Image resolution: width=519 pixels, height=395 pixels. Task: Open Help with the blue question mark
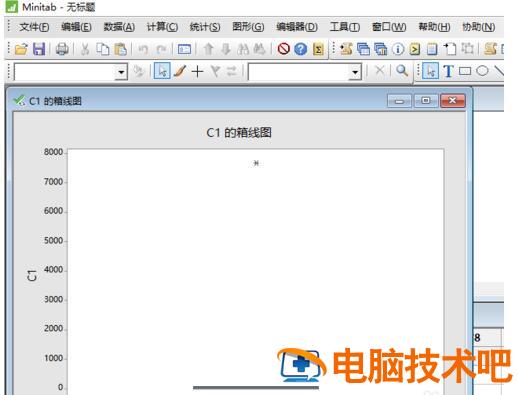click(301, 49)
